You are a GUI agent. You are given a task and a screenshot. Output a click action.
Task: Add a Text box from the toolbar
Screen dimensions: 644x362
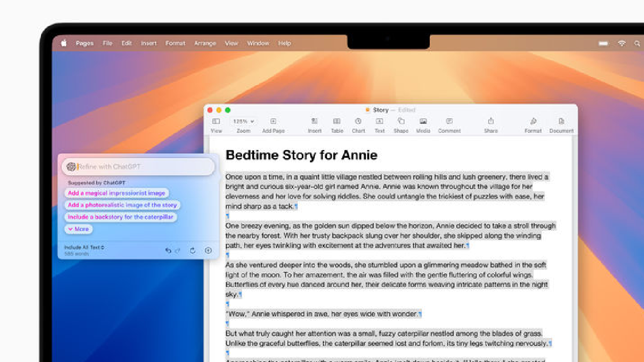click(379, 125)
